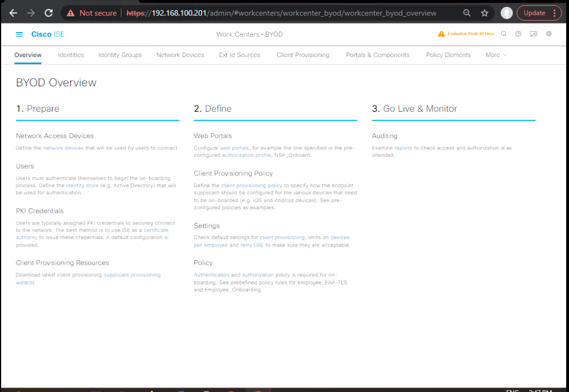Open the ISE help question mark icon
This screenshot has height=392, width=569.
518,34
